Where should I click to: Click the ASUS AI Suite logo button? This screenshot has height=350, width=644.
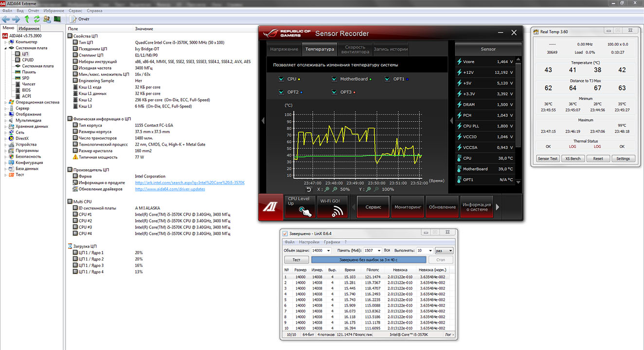[x=271, y=207]
